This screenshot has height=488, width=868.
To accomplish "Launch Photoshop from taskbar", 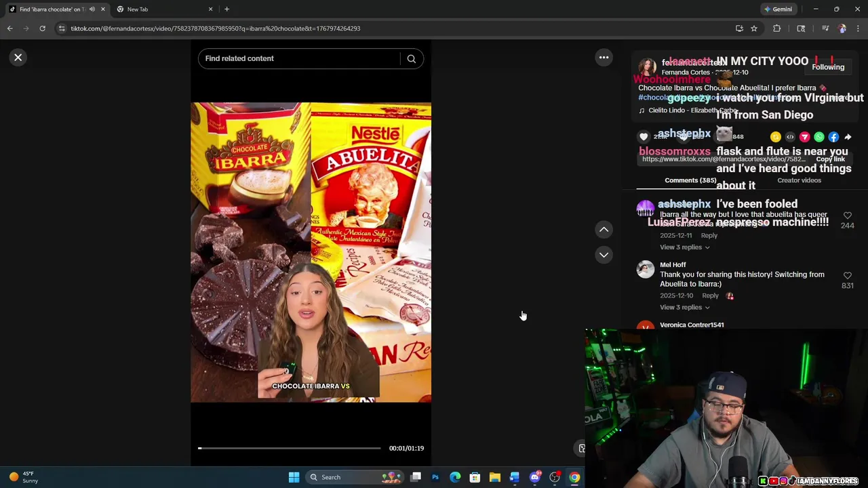I will [x=435, y=477].
